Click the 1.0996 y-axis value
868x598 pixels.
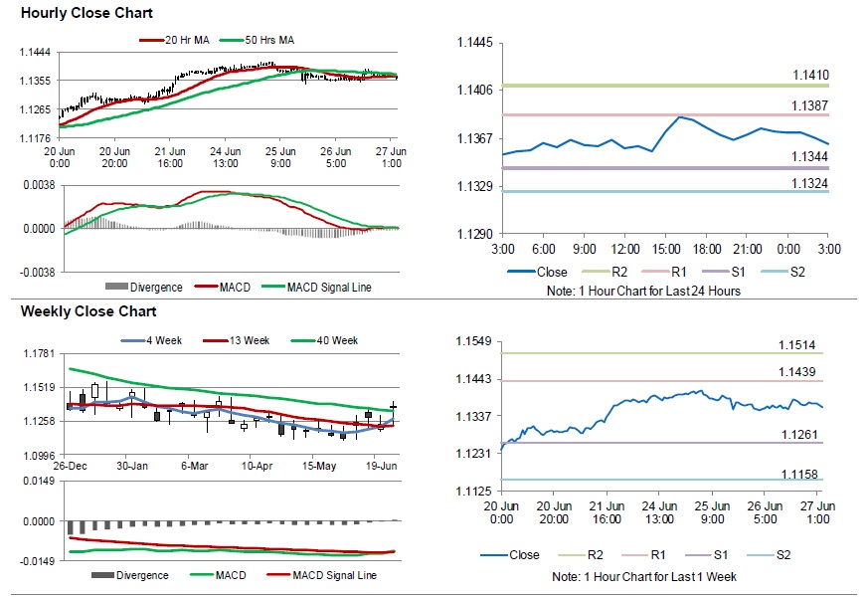tap(40, 456)
